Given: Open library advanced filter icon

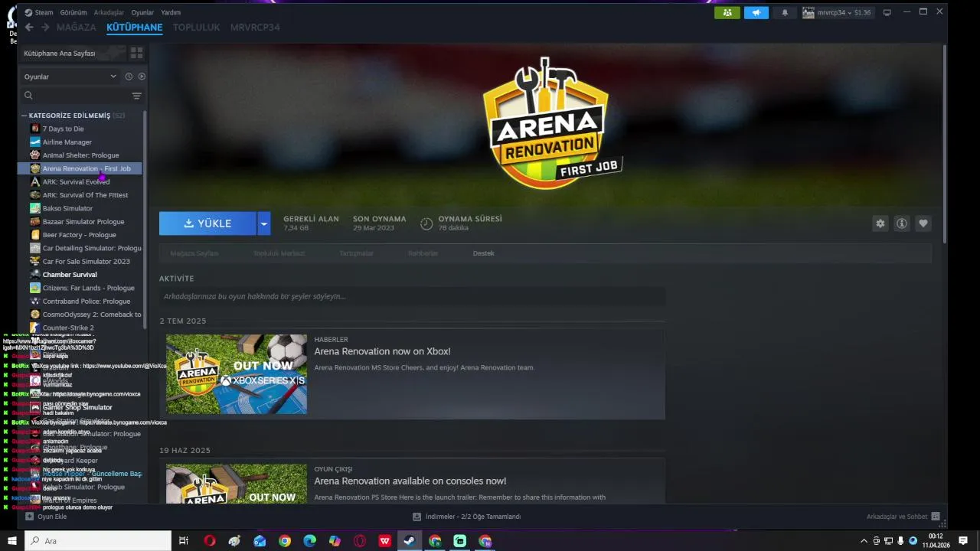Looking at the screenshot, I should click(x=136, y=96).
